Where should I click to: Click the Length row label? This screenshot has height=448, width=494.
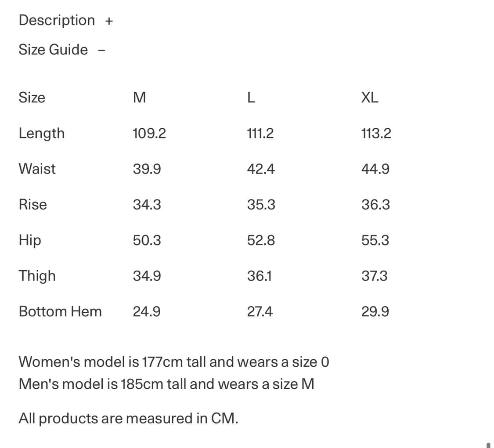tap(41, 133)
